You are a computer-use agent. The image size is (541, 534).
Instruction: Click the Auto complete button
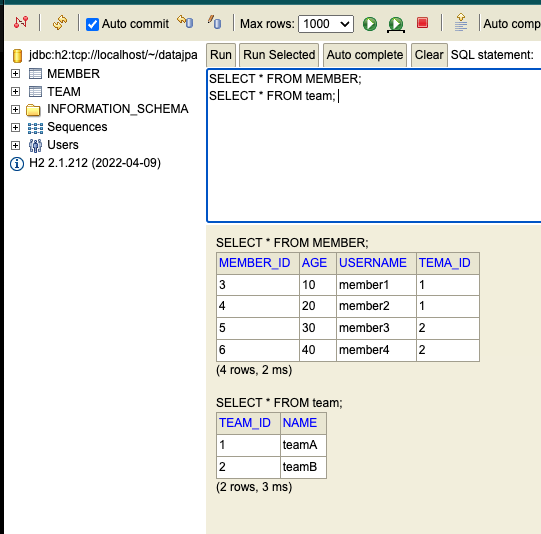[x=365, y=55]
